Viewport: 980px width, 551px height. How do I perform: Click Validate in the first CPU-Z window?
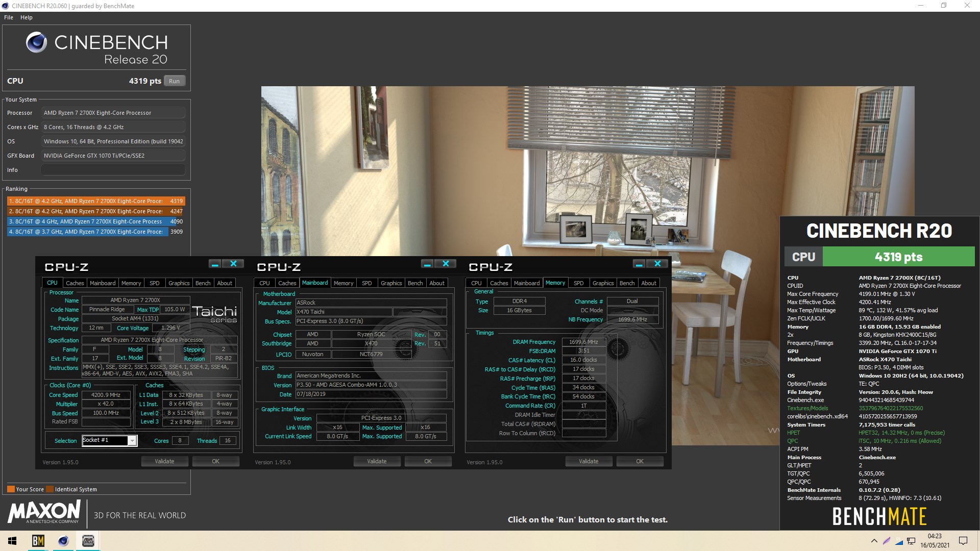click(x=165, y=461)
